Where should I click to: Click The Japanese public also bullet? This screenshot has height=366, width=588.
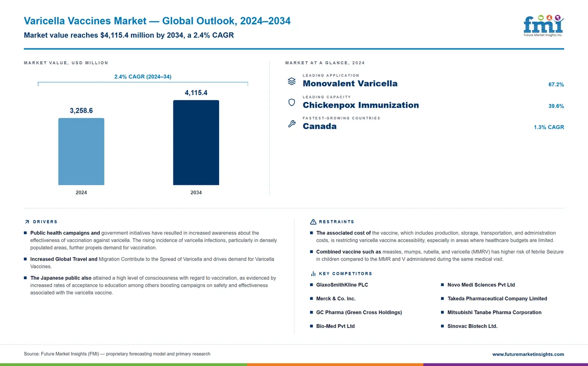[x=150, y=285]
